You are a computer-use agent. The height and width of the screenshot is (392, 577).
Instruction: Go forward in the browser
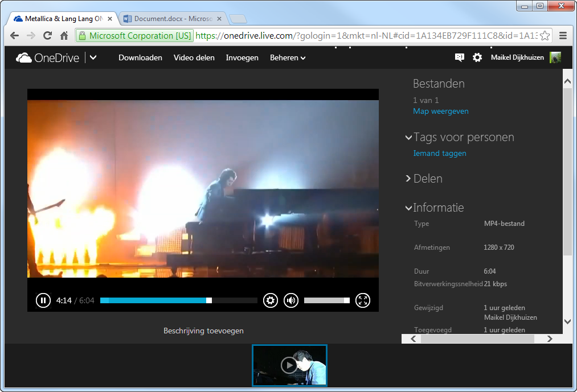tap(31, 36)
